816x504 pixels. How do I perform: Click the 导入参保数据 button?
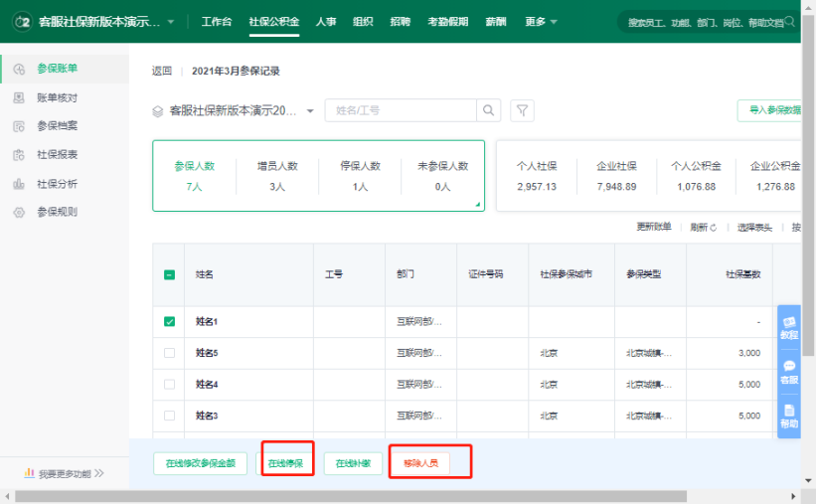(x=769, y=110)
